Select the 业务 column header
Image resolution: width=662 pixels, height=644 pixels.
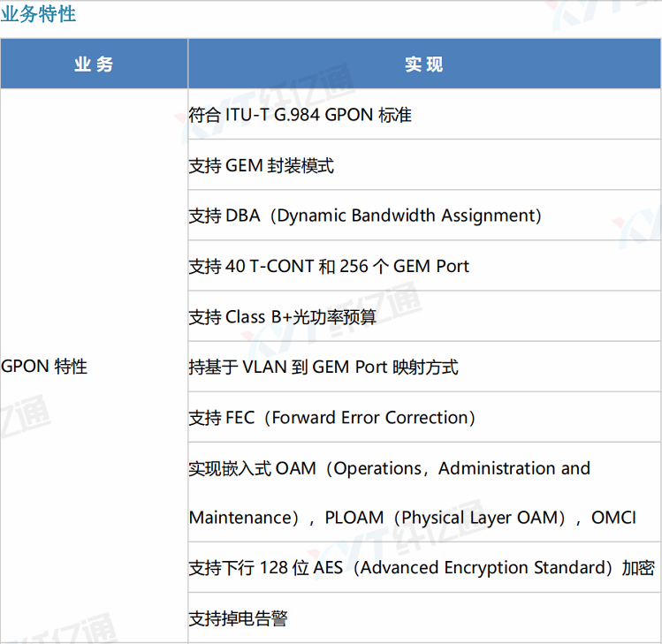click(x=94, y=64)
